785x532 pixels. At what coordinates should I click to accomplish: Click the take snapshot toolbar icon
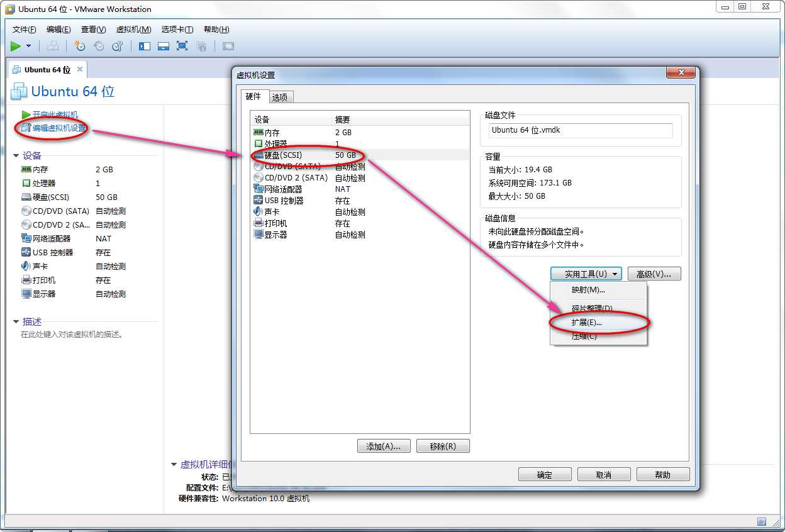[80, 46]
